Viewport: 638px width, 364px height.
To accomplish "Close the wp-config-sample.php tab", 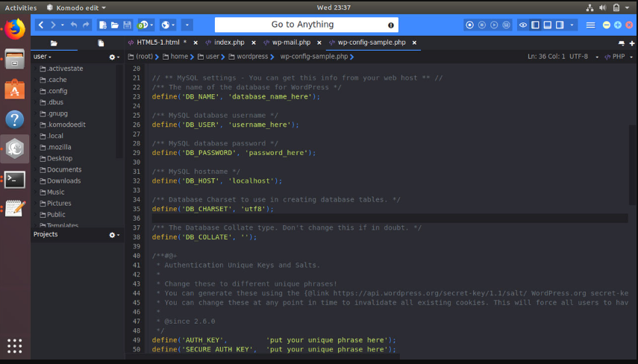I will (x=414, y=43).
